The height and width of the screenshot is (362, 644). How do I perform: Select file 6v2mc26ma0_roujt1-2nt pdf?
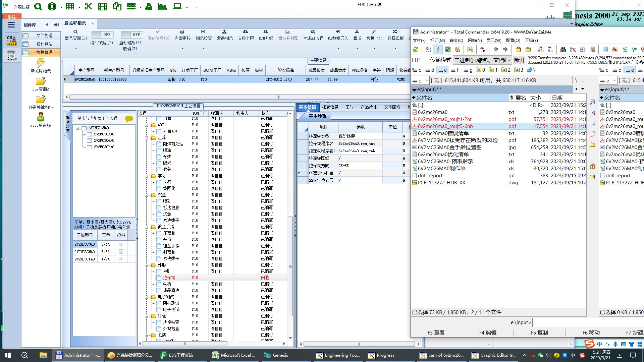point(498,119)
